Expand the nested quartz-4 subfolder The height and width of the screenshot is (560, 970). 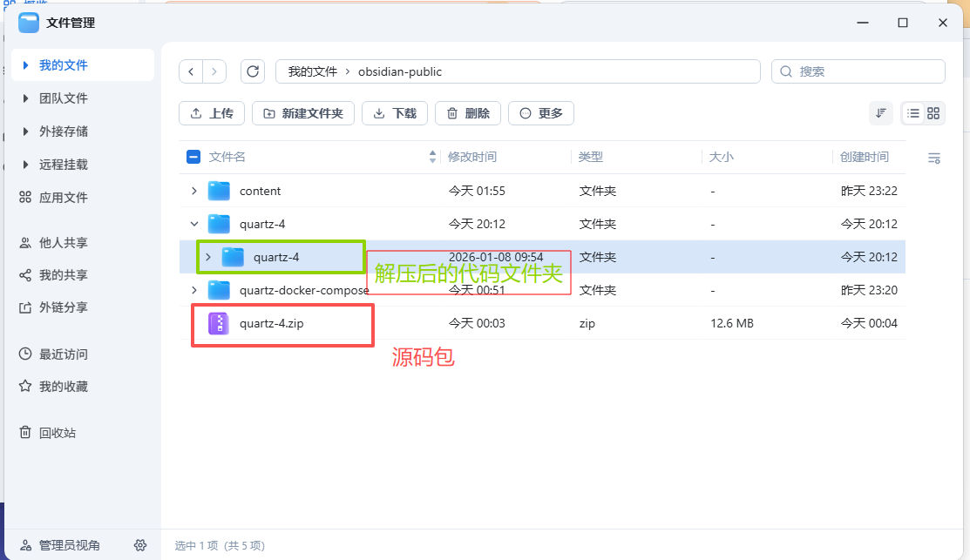(x=208, y=257)
